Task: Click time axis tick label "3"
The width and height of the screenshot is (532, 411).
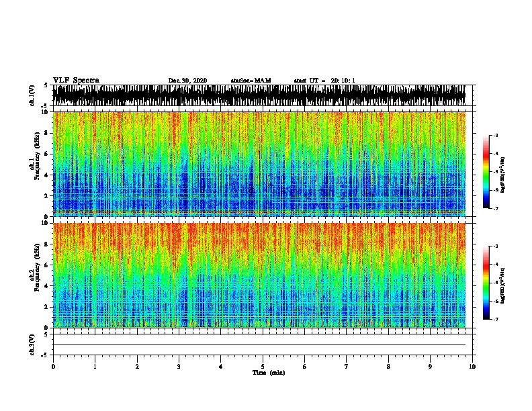Action: [179, 367]
